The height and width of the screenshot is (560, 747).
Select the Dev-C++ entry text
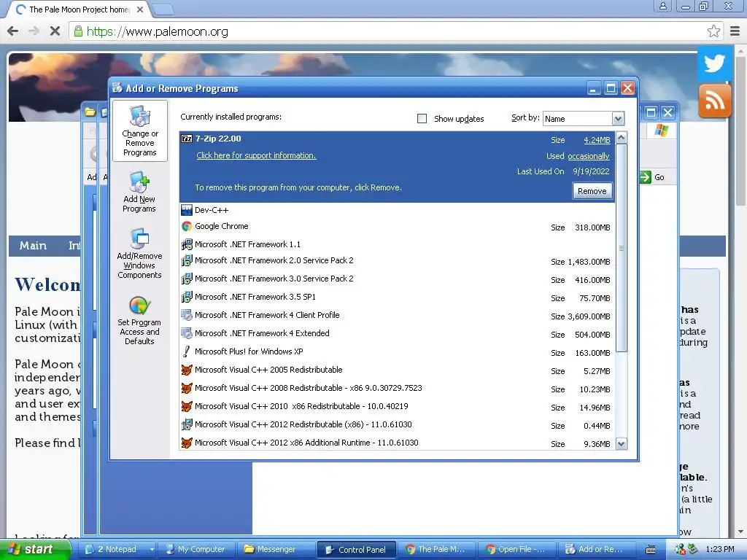pos(212,210)
